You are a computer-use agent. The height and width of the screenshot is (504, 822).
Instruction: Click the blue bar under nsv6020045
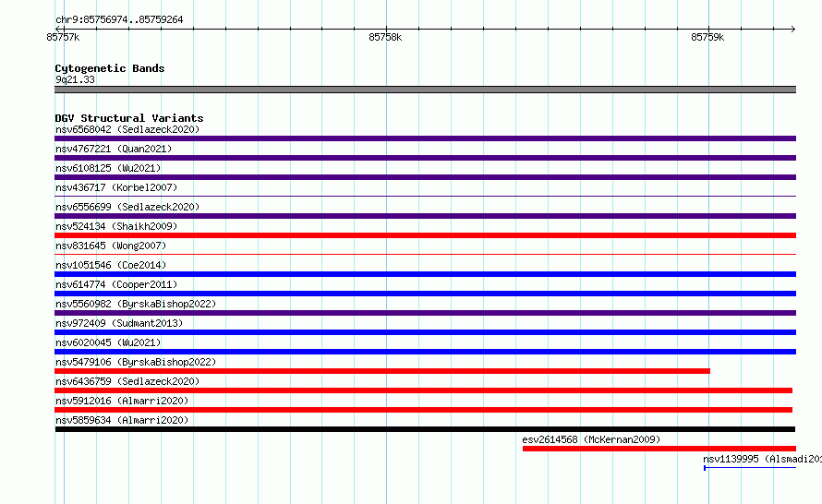click(425, 352)
